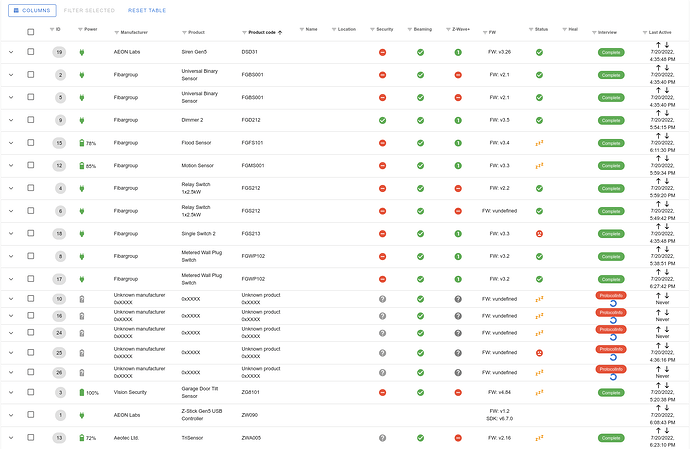
Task: Check the Motion Sensor row checkbox
Action: pos(30,165)
